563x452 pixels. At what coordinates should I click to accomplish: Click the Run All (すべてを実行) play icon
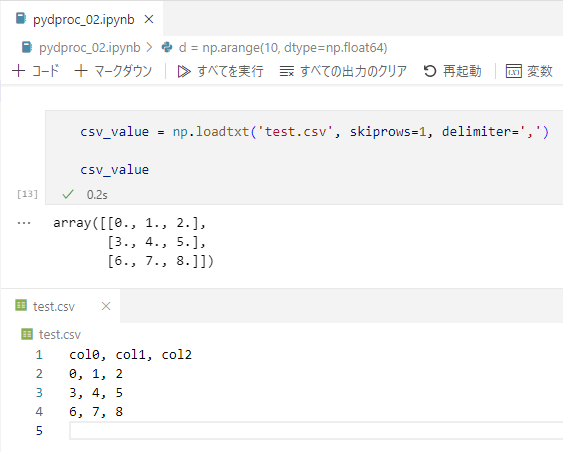point(184,71)
